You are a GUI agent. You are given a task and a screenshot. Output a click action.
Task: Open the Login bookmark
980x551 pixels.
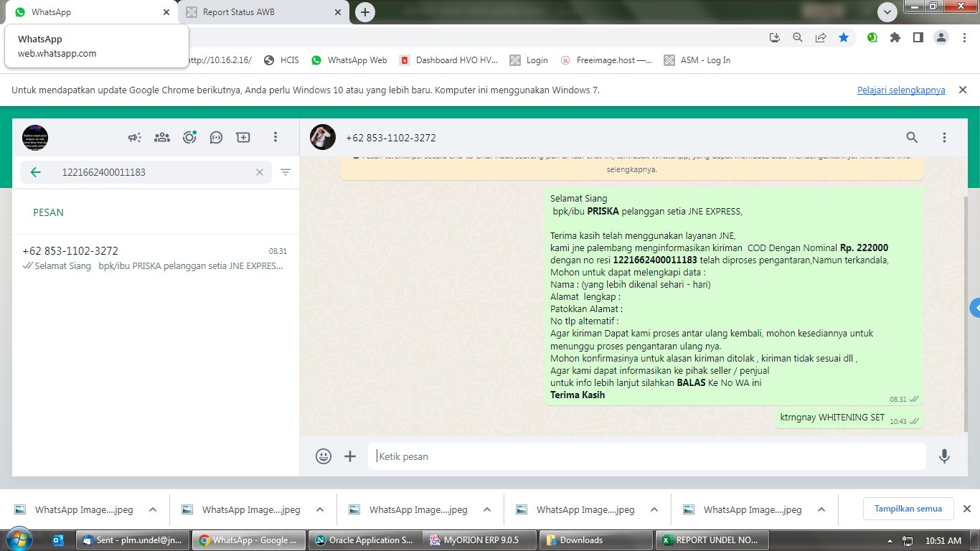529,60
